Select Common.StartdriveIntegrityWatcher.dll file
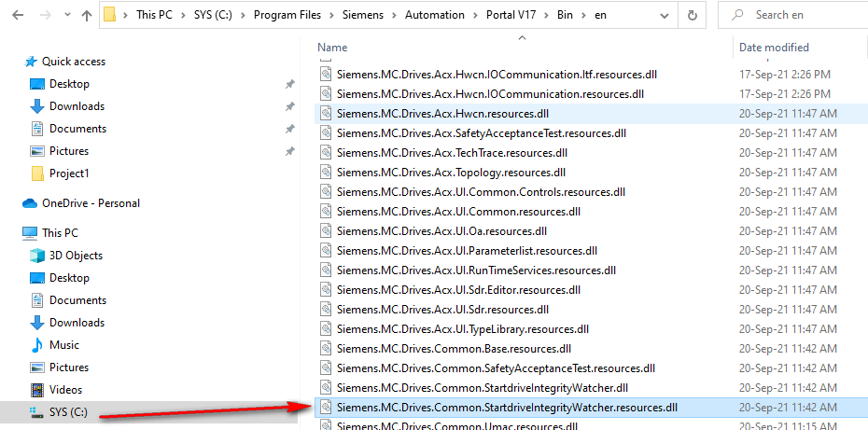The height and width of the screenshot is (430, 868). 482,387
